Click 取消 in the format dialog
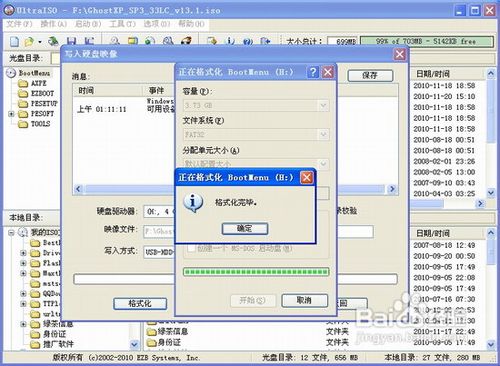Viewport: 500px width, 366px height. click(305, 301)
